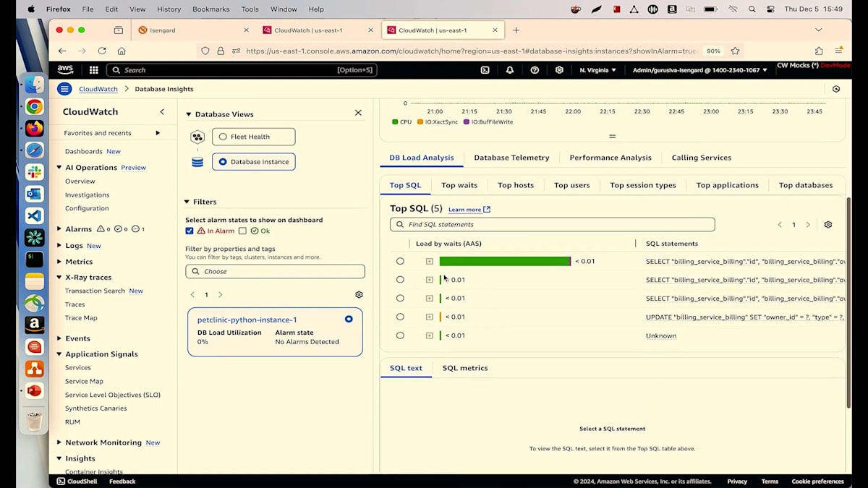The height and width of the screenshot is (488, 868).
Task: Open the AWS console settings gear
Action: 559,70
